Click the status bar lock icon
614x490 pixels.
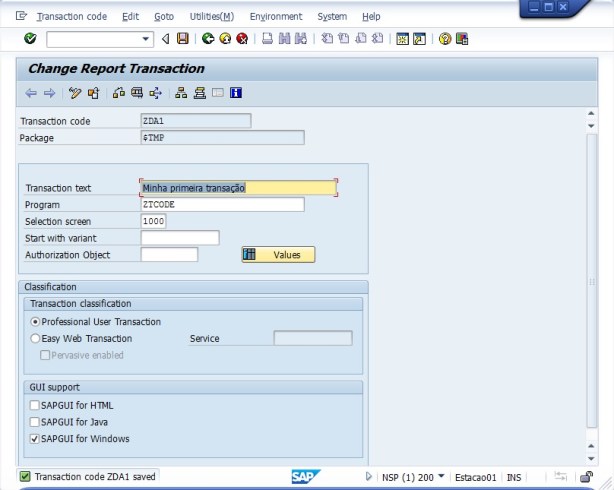coord(587,477)
